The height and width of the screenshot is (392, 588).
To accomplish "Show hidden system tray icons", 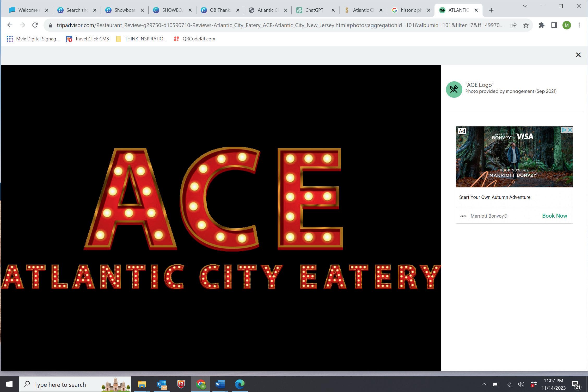I will [483, 384].
